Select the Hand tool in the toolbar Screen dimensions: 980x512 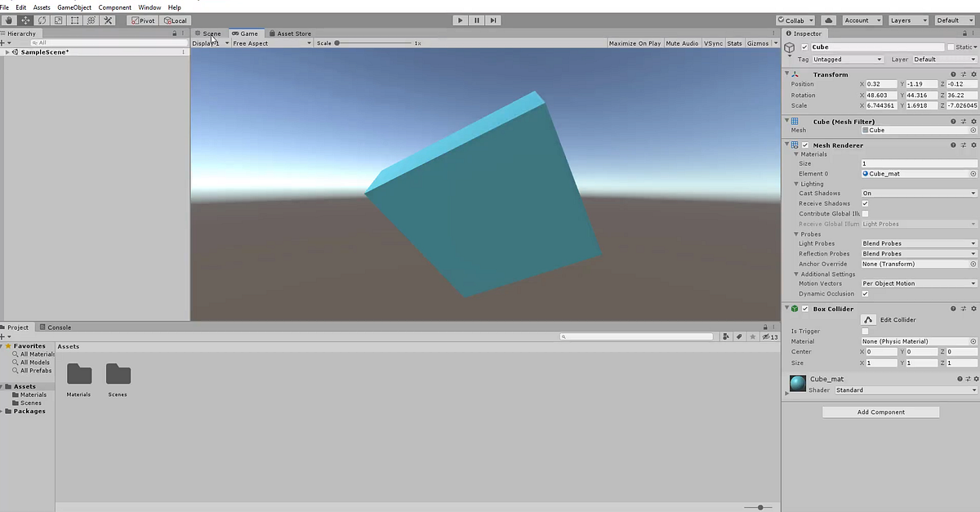(x=8, y=20)
